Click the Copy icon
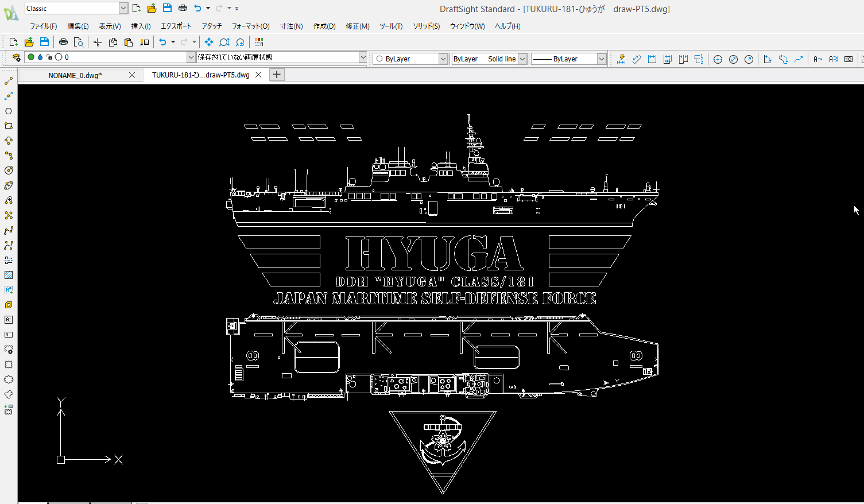The height and width of the screenshot is (504, 864). [113, 42]
